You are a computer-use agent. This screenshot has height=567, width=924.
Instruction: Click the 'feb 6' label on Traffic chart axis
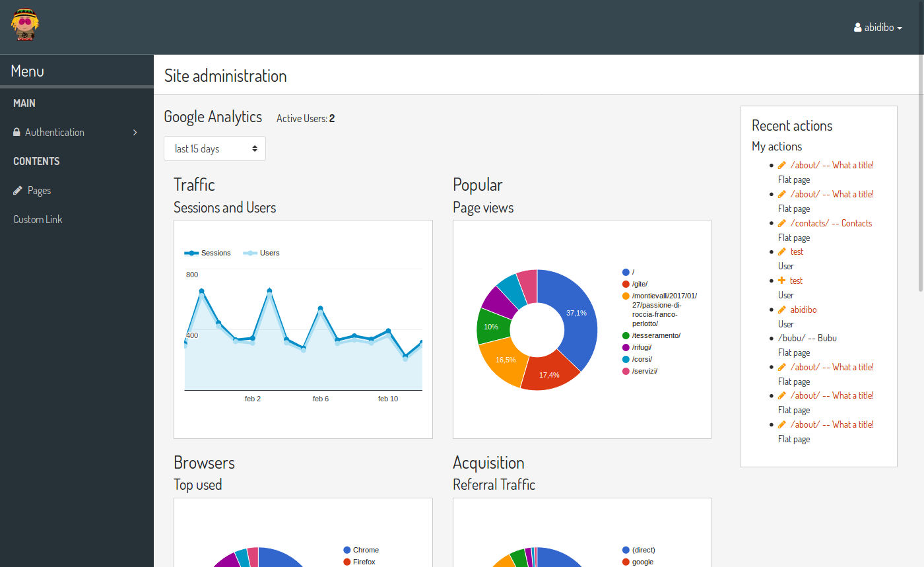pyautogui.click(x=321, y=399)
